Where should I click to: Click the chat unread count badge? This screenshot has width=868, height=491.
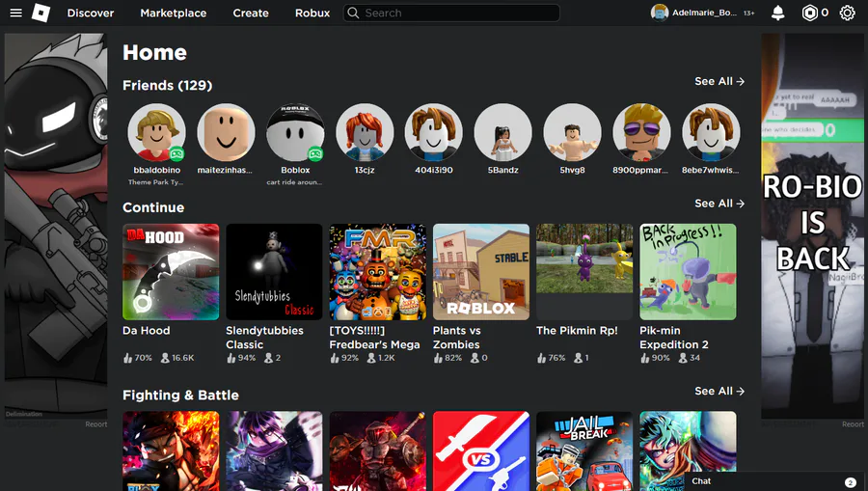[851, 482]
